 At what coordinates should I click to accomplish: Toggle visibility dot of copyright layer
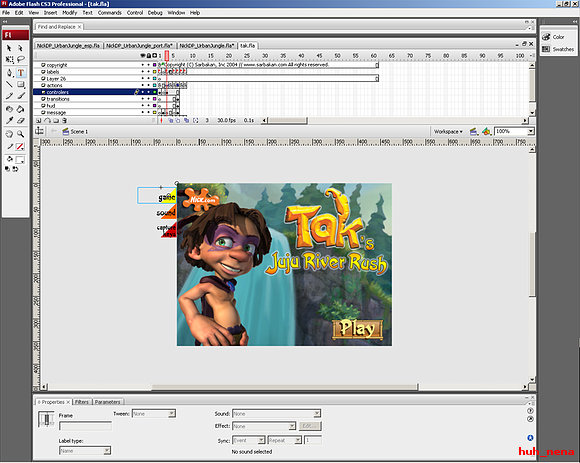click(x=143, y=65)
